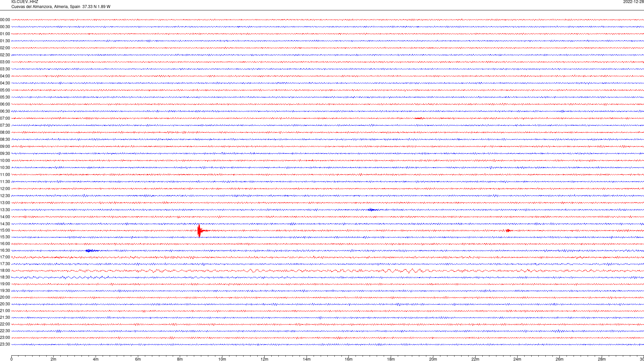
Task: Select the 17:00 time label
Action: click(x=5, y=257)
